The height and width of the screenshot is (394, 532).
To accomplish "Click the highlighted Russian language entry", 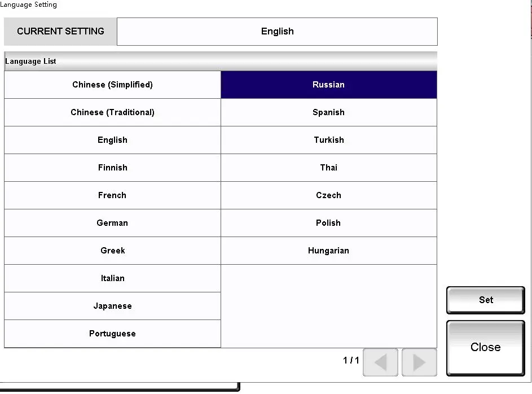I will point(328,85).
